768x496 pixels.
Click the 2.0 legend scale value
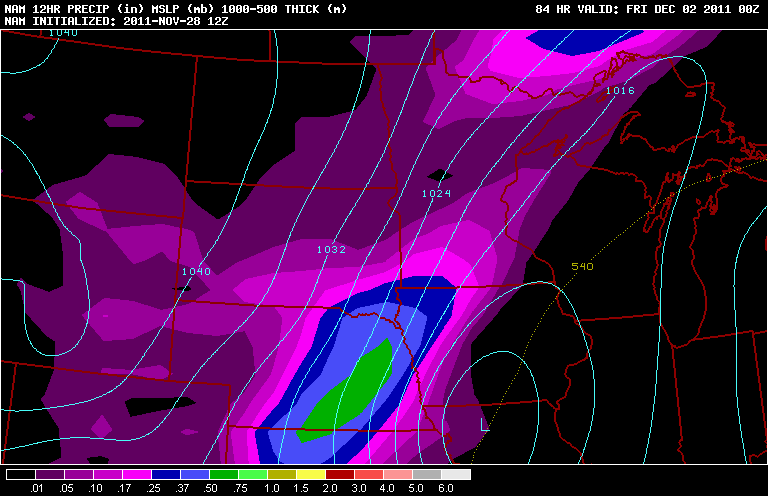click(330, 488)
